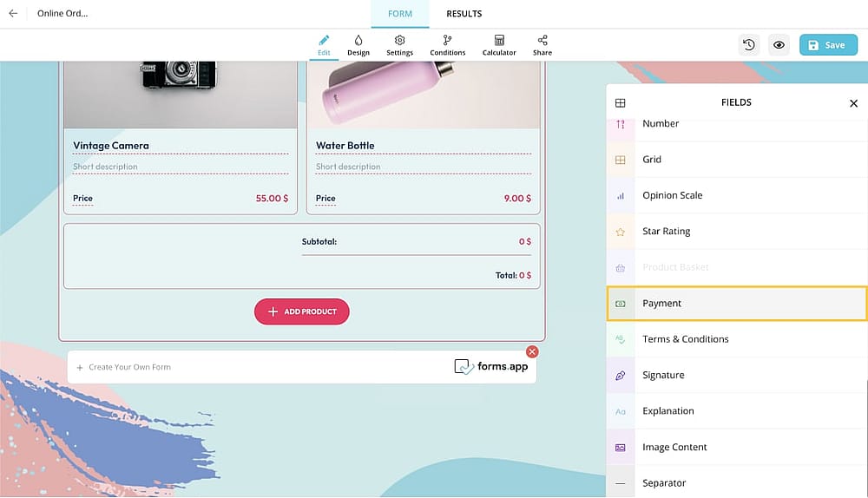Switch to the FORM tab
The width and height of the screenshot is (868, 498).
click(x=399, y=14)
